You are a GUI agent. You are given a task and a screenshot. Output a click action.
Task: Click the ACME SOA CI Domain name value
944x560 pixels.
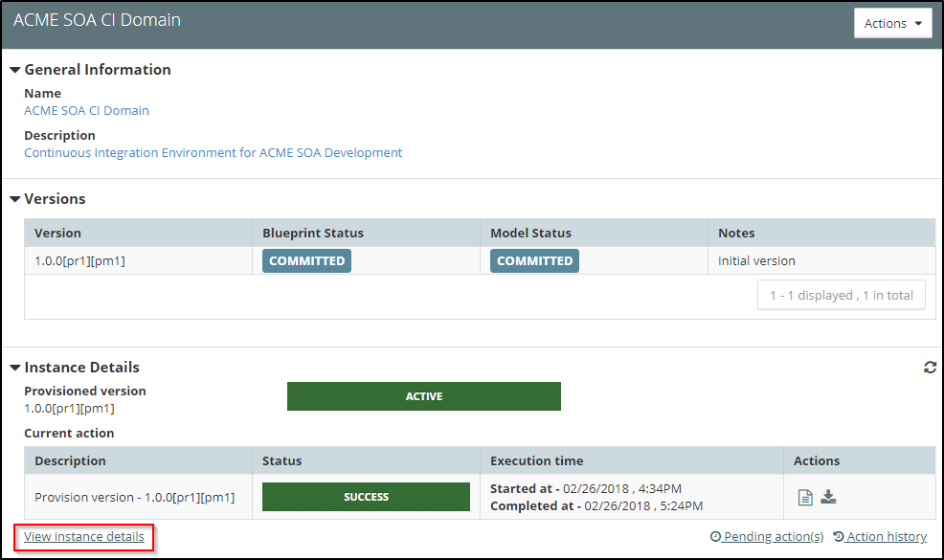(86, 110)
